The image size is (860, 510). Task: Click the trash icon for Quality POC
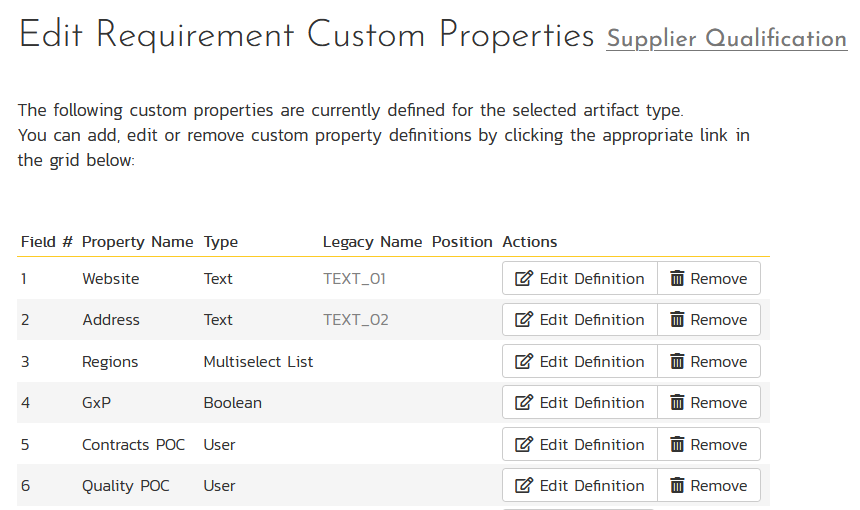677,486
